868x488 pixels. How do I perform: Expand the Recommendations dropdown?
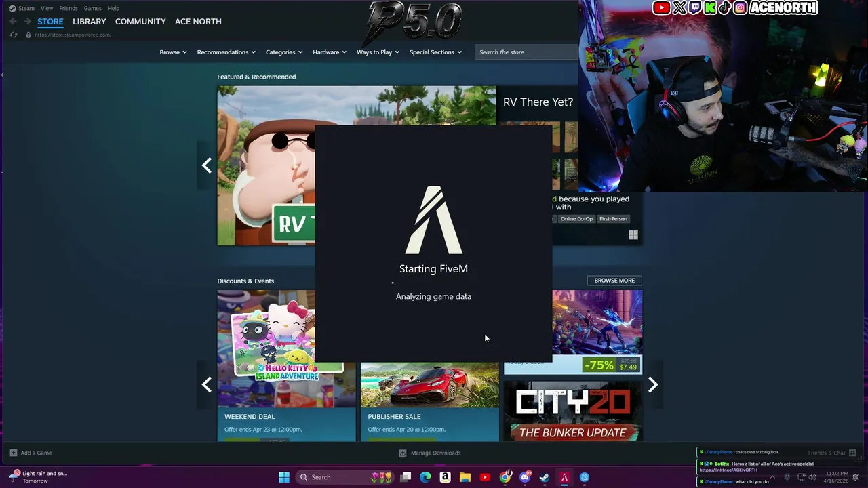point(226,52)
